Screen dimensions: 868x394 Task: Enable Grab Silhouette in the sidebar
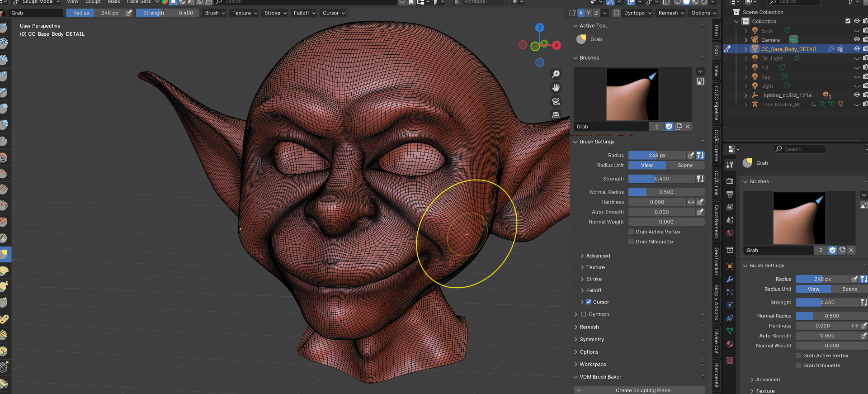631,242
